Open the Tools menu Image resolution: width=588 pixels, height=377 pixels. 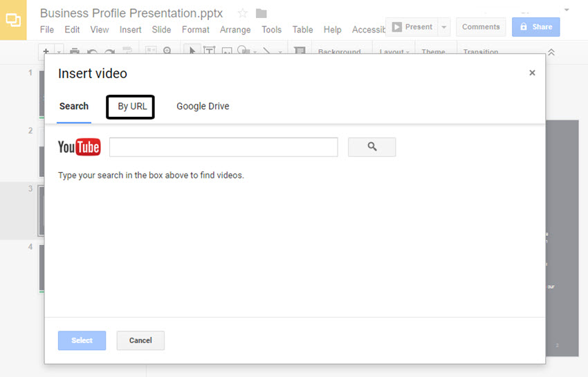pos(271,30)
